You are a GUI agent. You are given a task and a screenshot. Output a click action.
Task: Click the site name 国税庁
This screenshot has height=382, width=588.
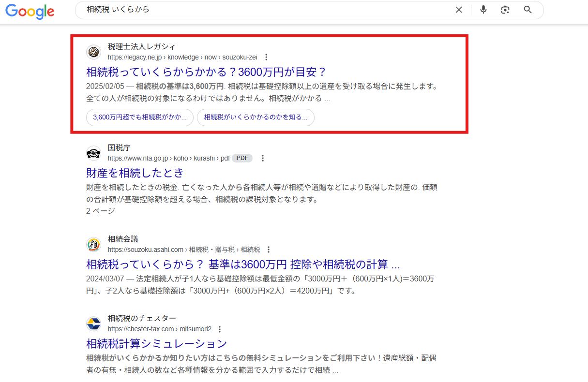tap(119, 147)
